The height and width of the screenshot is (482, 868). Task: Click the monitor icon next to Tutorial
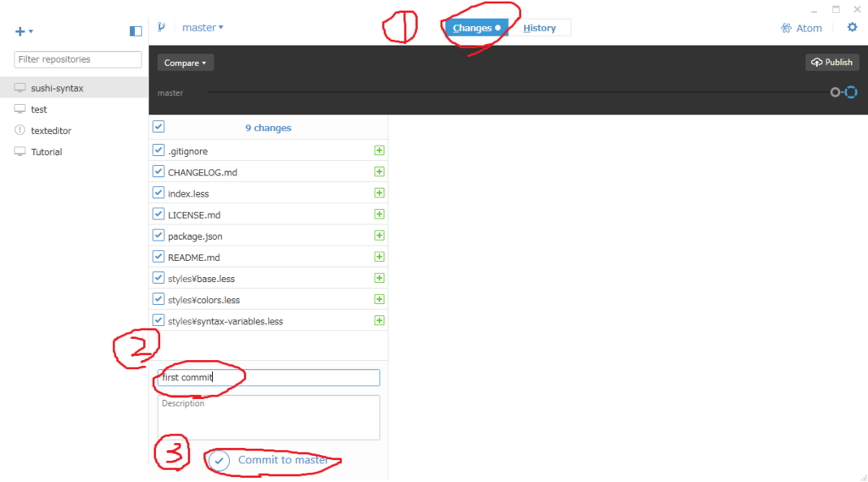click(x=20, y=152)
